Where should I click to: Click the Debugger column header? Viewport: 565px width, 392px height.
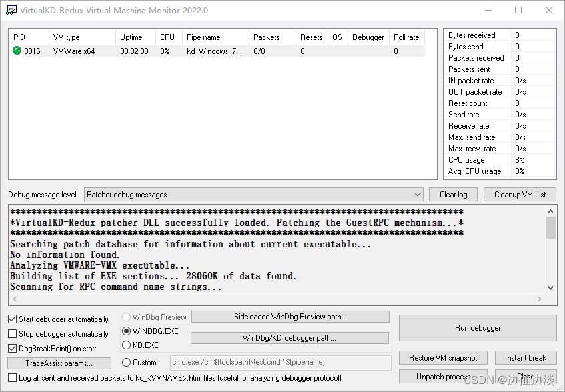368,37
